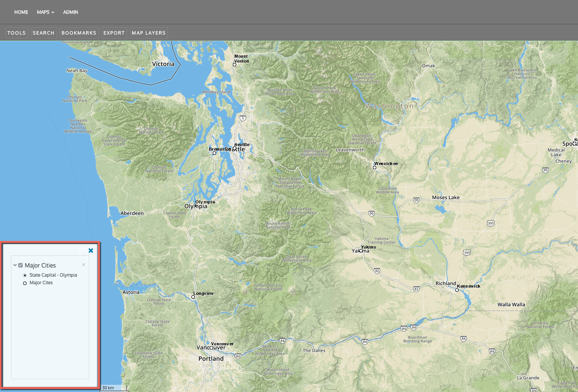Click the State Capital star legend symbol
This screenshot has height=392, width=578.
tap(25, 276)
